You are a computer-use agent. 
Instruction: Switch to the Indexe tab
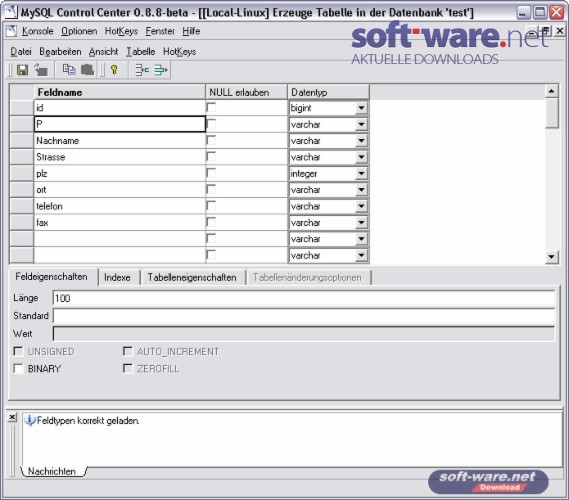click(117, 278)
